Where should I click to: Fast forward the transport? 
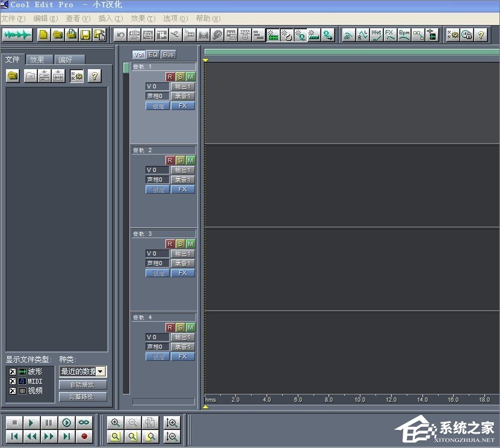[x=49, y=437]
